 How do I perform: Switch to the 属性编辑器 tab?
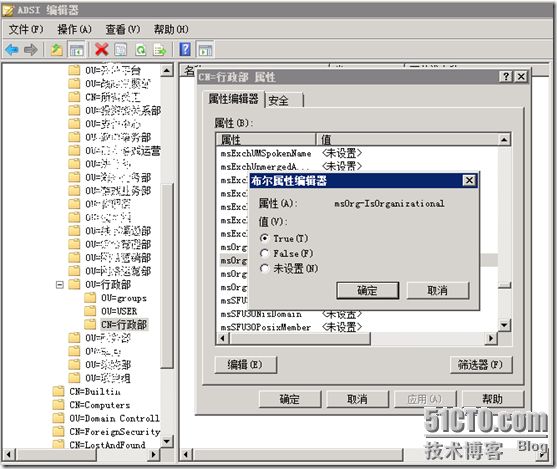[233, 99]
